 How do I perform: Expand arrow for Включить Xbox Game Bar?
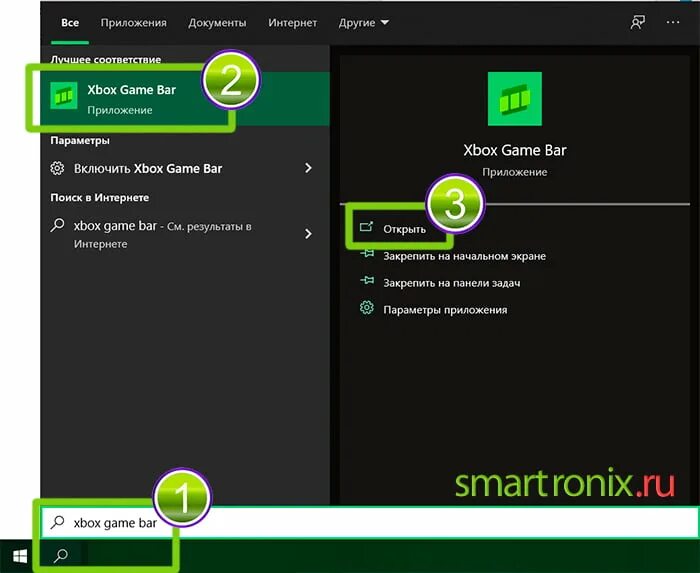pyautogui.click(x=308, y=168)
